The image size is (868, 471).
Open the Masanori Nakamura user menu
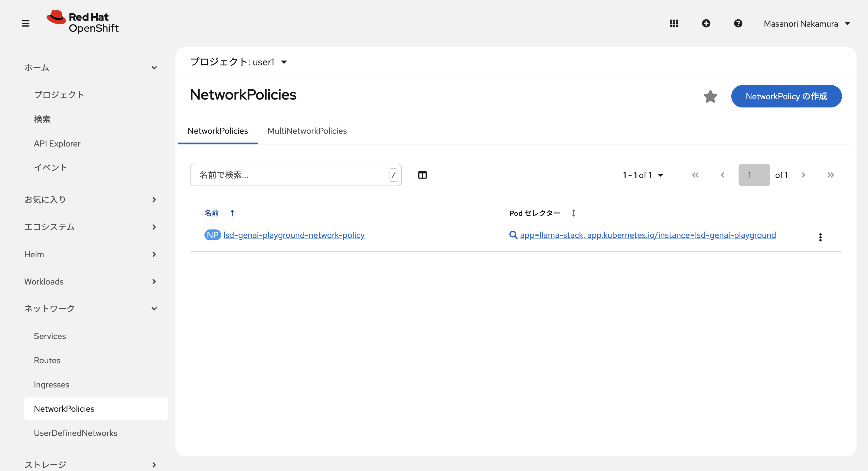[x=806, y=24]
